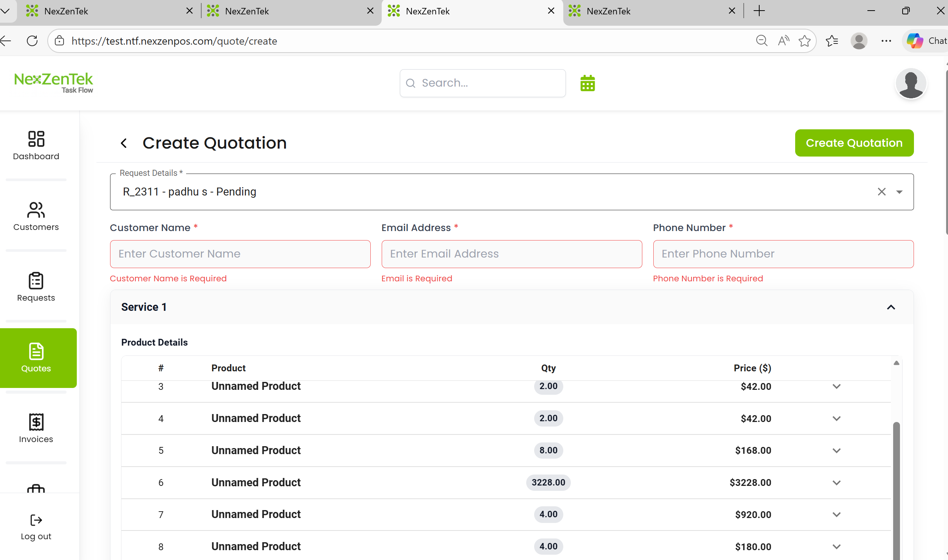This screenshot has width=948, height=560.
Task: Go to Customers in sidebar
Action: tap(36, 210)
